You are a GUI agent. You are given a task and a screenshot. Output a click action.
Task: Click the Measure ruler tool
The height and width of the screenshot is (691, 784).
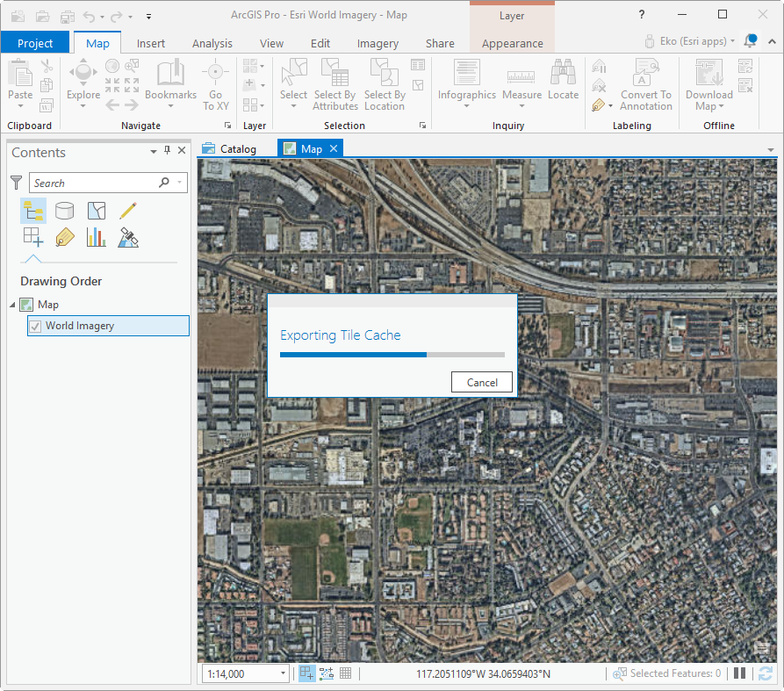point(521,76)
